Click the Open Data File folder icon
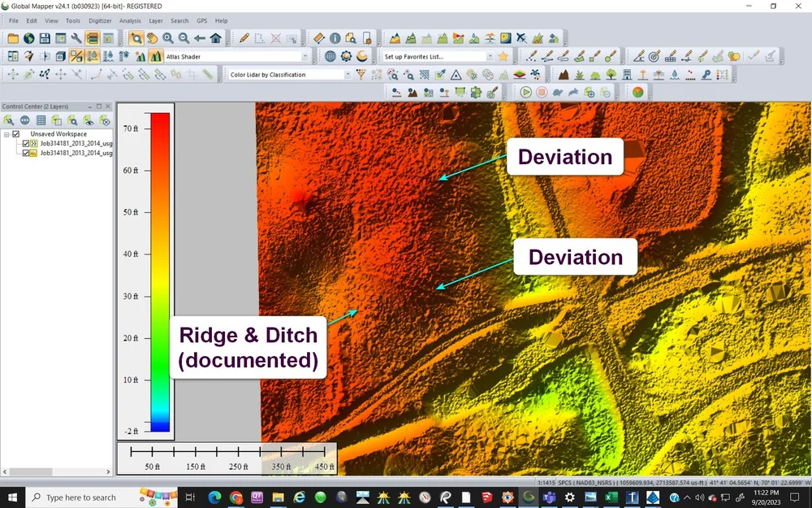Image resolution: width=812 pixels, height=508 pixels. [x=13, y=38]
